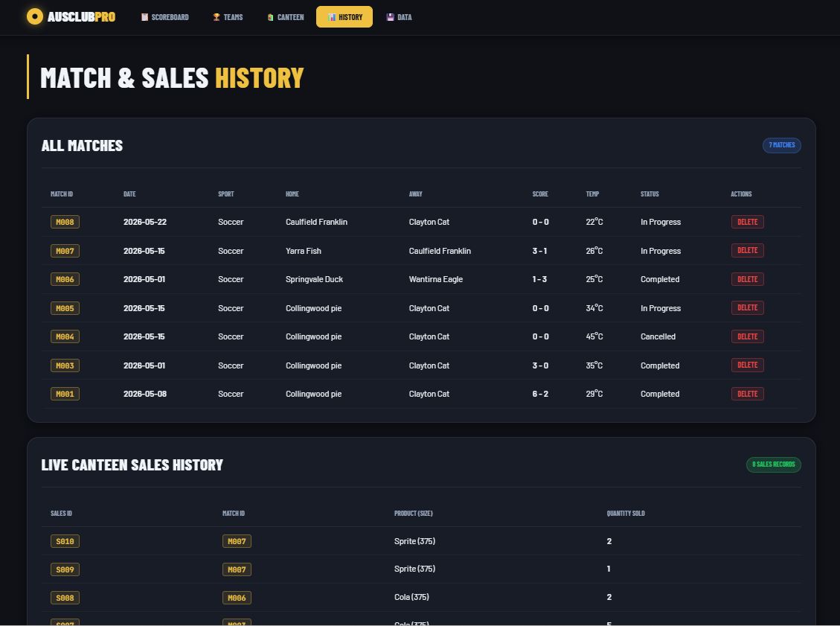Click the M006 tag in All Matches
Image resolution: width=840 pixels, height=626 pixels.
coord(65,279)
